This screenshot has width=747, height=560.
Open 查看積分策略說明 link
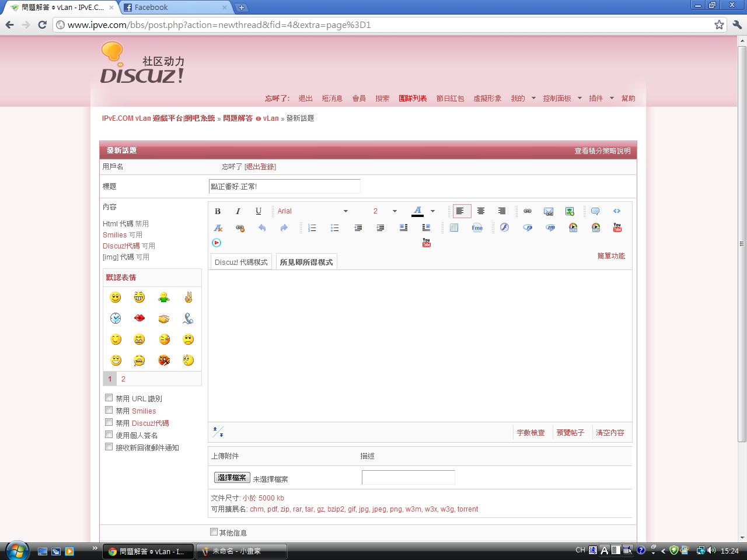pyautogui.click(x=602, y=150)
